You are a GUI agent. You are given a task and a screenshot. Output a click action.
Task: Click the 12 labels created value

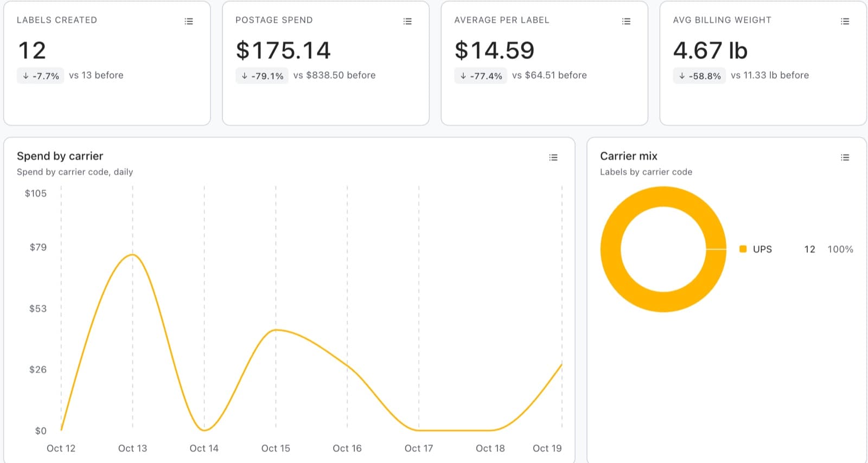point(32,50)
